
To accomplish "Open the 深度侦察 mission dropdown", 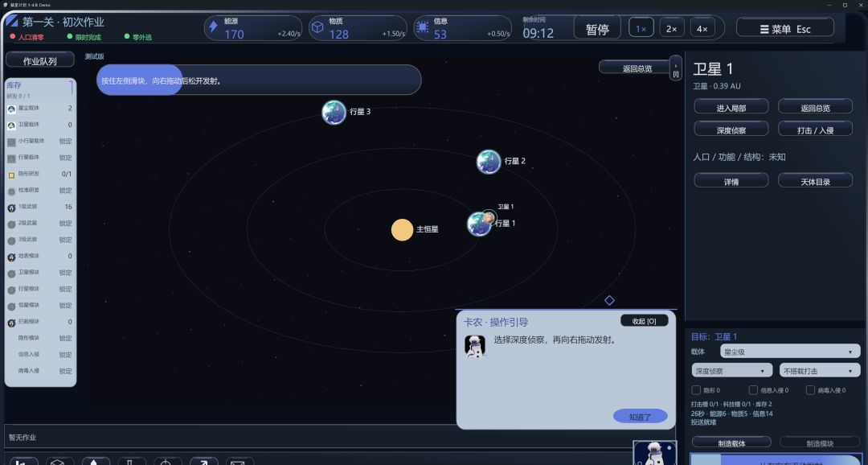I will coord(731,370).
